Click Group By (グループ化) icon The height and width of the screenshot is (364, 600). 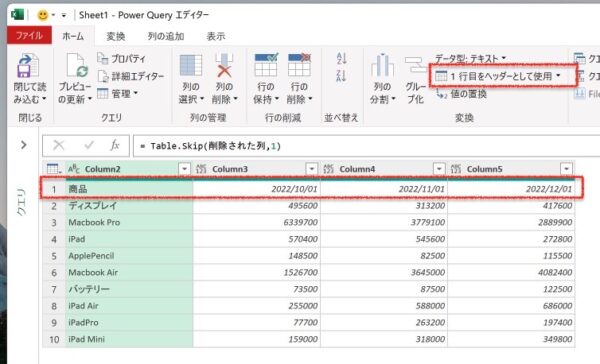[x=415, y=65]
